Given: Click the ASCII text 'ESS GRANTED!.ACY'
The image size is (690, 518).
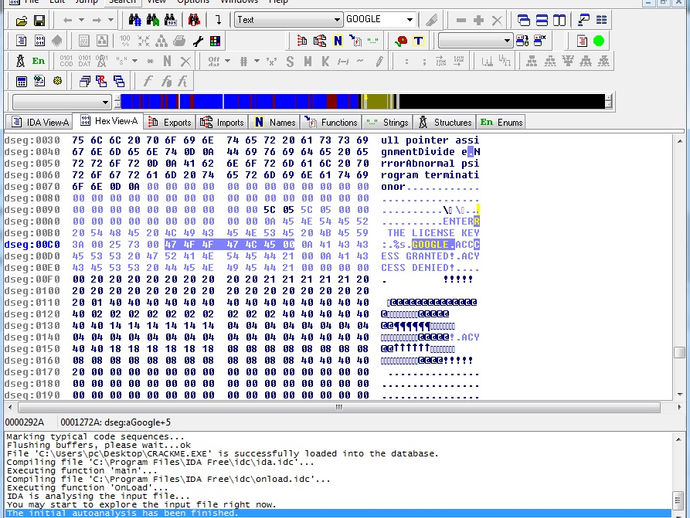Looking at the screenshot, I should pyautogui.click(x=430, y=256).
